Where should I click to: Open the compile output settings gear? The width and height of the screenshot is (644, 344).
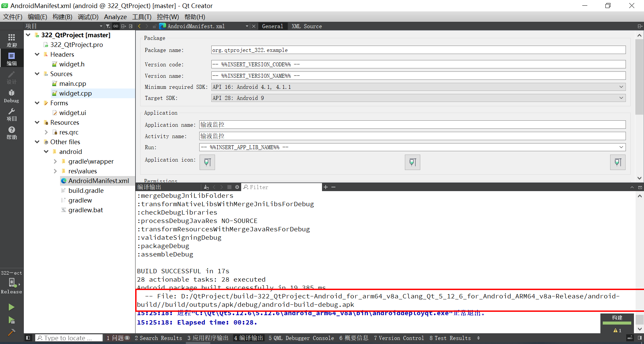[x=237, y=187]
